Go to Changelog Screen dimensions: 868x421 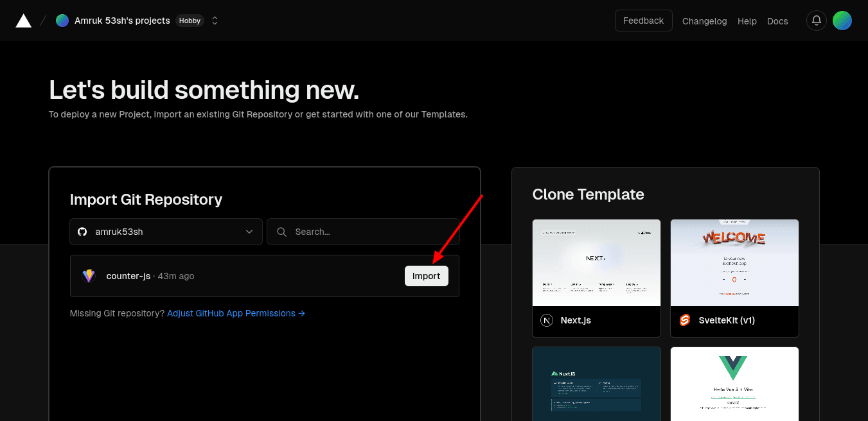704,21
